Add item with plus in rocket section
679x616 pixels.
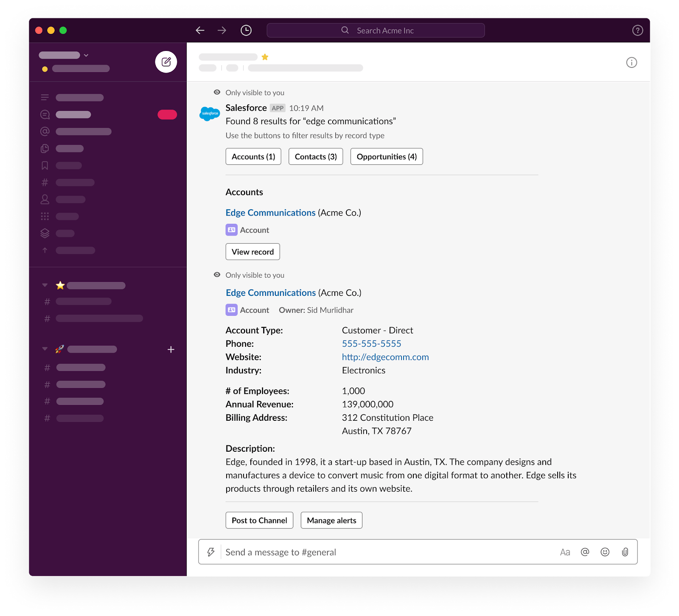tap(171, 349)
